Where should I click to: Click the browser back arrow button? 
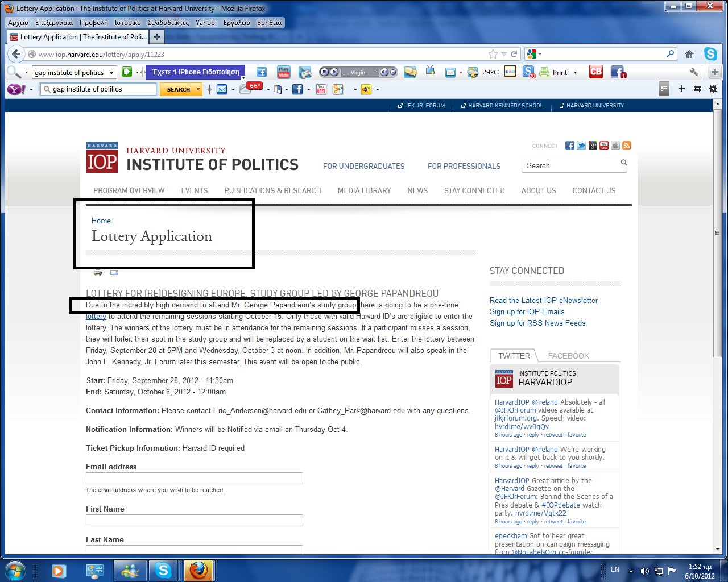(16, 54)
